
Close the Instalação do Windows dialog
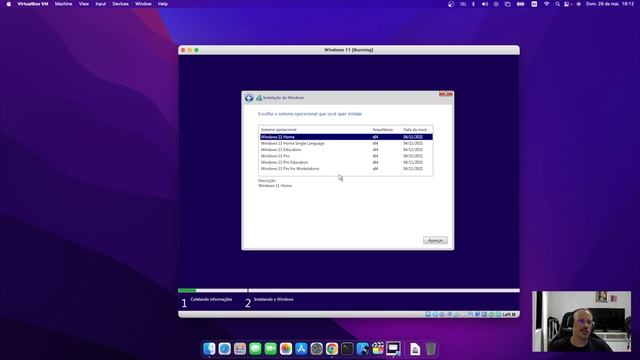446,94
